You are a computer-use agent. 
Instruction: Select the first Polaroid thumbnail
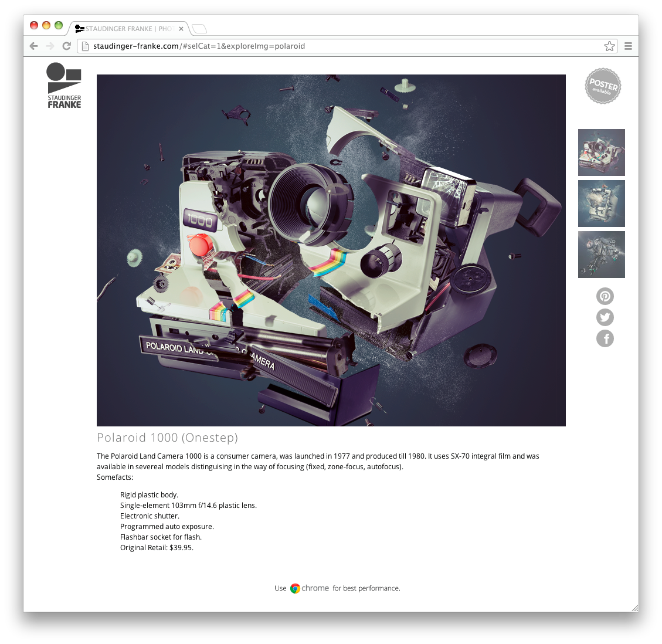click(601, 152)
